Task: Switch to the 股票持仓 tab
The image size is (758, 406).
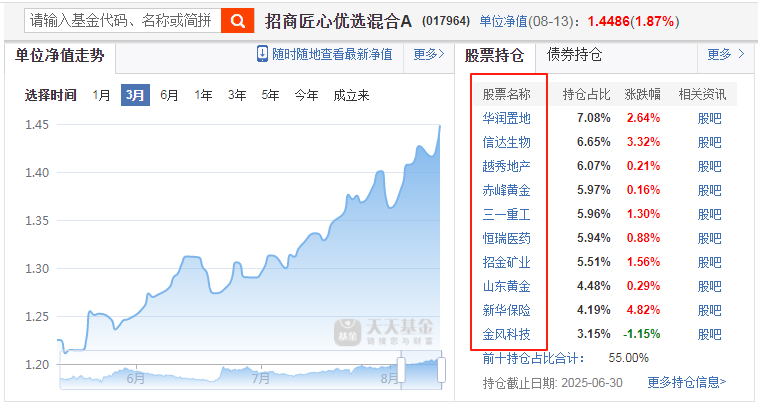Action: (x=494, y=56)
